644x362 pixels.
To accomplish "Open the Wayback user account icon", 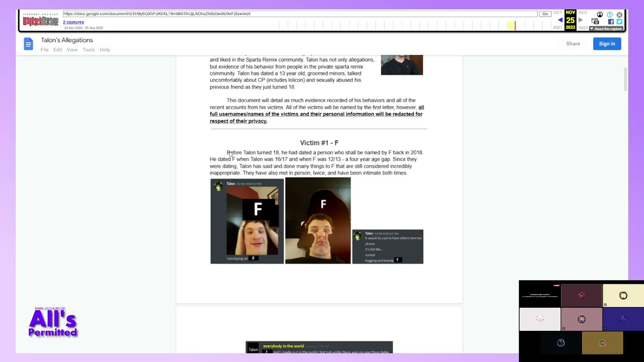I will (x=600, y=15).
